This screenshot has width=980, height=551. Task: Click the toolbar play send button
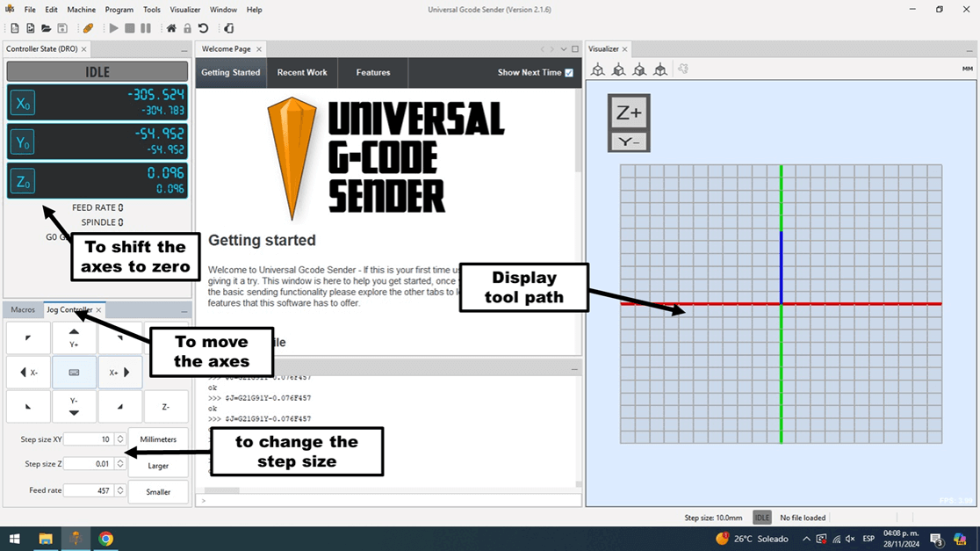113,28
